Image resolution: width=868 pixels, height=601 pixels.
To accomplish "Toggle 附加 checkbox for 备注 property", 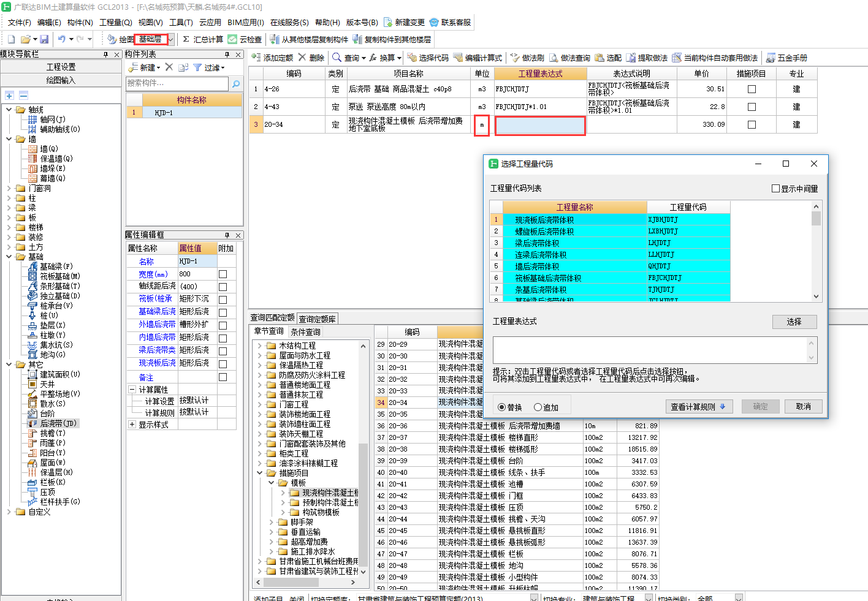I will click(223, 377).
